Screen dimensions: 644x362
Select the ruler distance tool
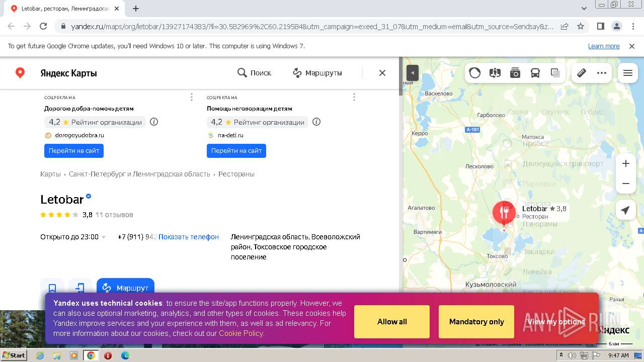(582, 73)
